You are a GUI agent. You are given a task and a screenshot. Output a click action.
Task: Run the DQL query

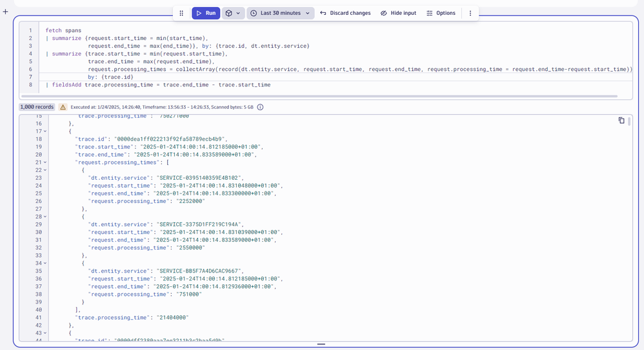pyautogui.click(x=206, y=13)
